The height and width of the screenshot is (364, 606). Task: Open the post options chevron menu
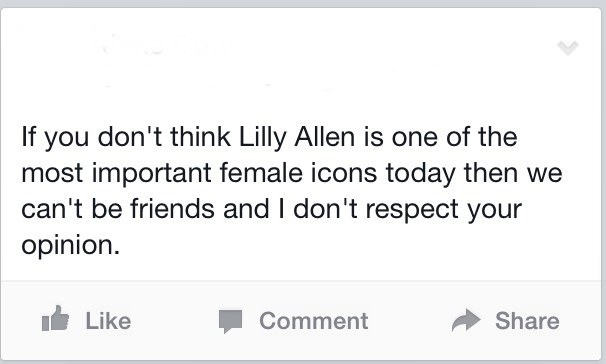coord(568,48)
